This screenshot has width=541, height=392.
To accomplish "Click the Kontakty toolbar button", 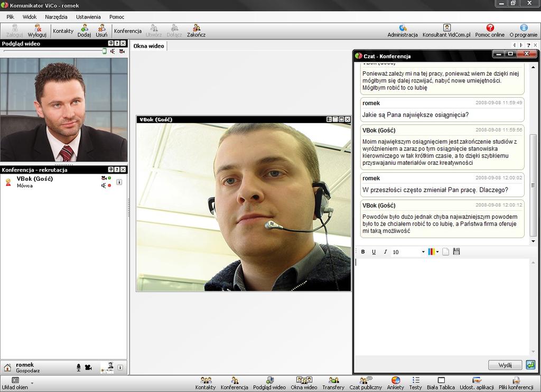I will coord(63,31).
